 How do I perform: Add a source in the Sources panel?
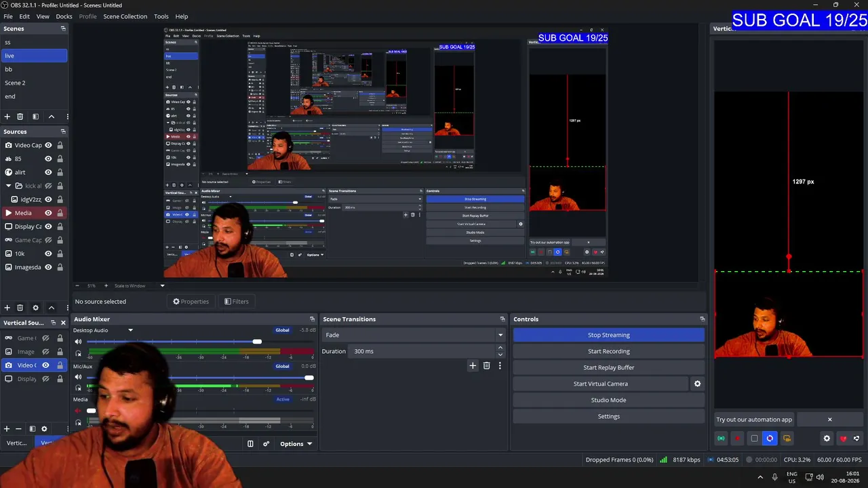pyautogui.click(x=7, y=308)
